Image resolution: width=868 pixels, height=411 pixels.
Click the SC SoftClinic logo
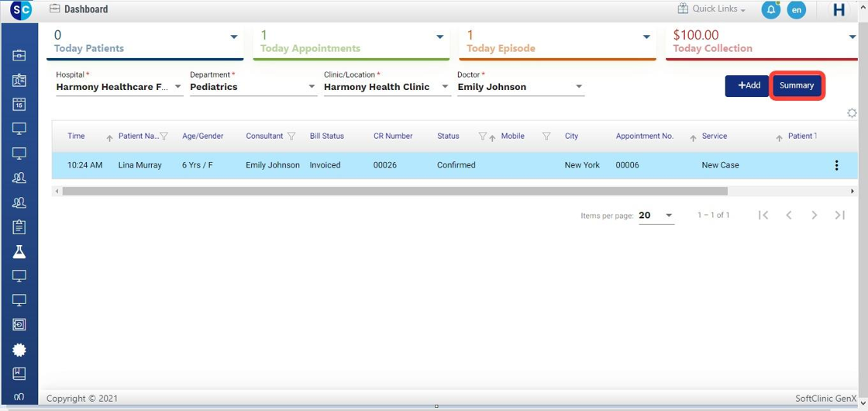(21, 10)
